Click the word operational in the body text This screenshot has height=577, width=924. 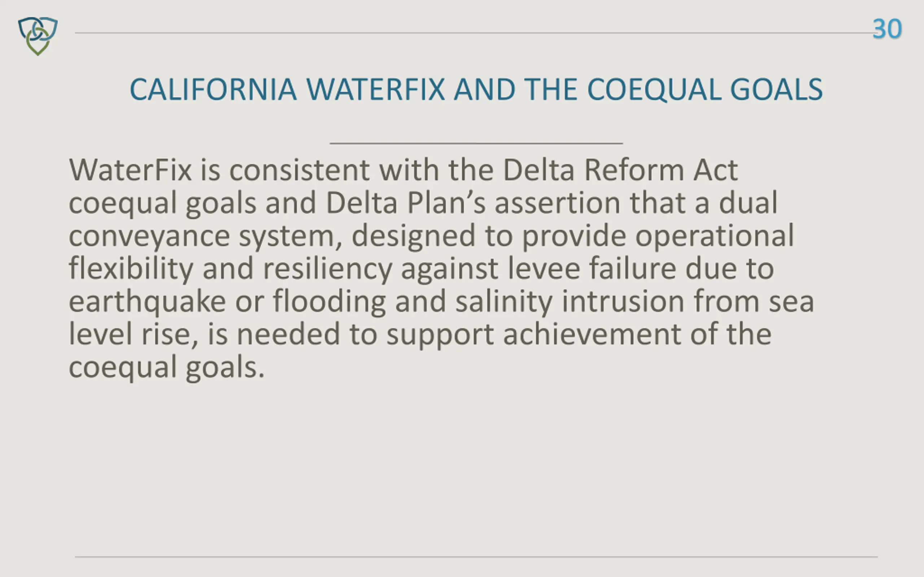click(x=714, y=236)
